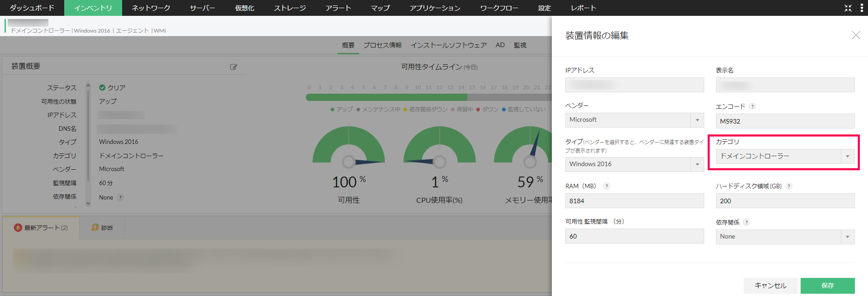Open the ワークフロー menu
This screenshot has width=868, height=296.
click(x=499, y=8)
